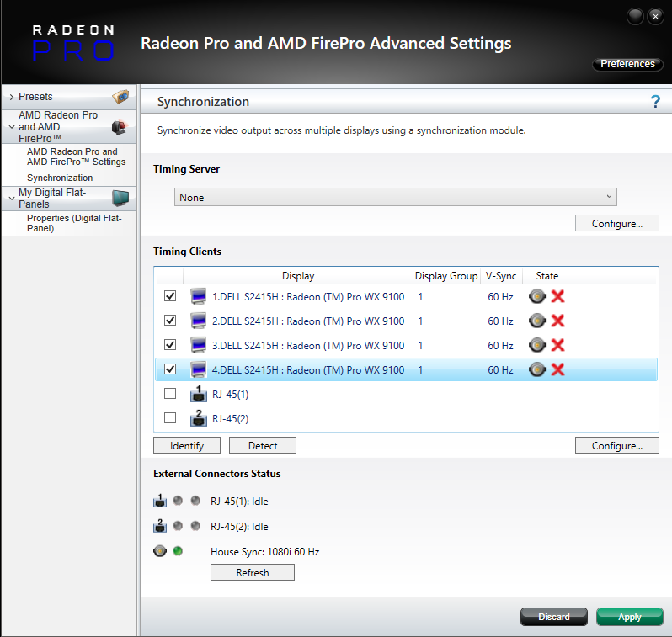The height and width of the screenshot is (637, 672).
Task: Refresh the external connectors status
Action: (253, 572)
